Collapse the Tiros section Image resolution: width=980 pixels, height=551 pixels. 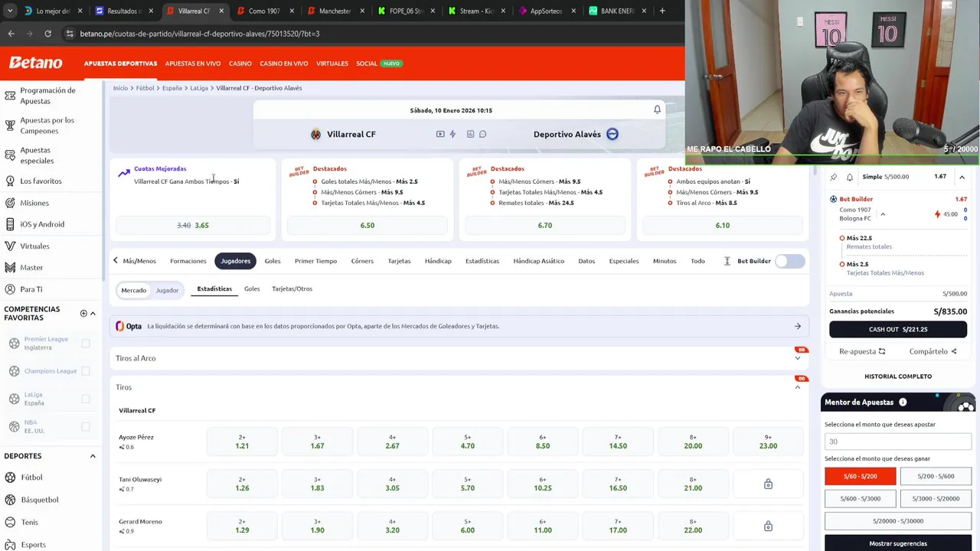point(797,387)
